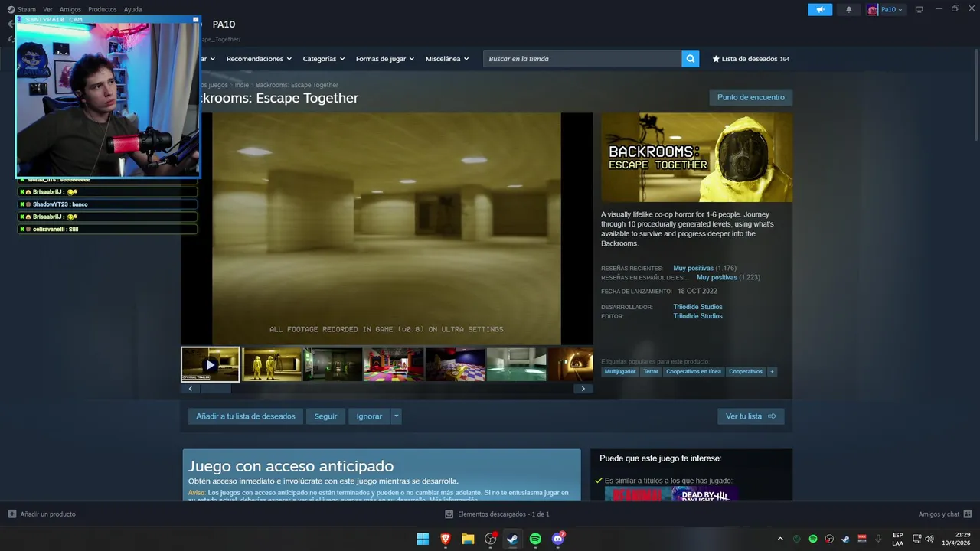Select the pool room screenshot thumbnail
The image size is (980, 551).
click(x=517, y=364)
